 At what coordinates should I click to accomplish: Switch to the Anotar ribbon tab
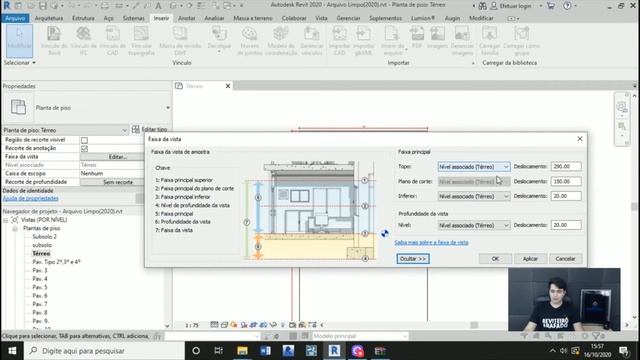click(x=187, y=18)
